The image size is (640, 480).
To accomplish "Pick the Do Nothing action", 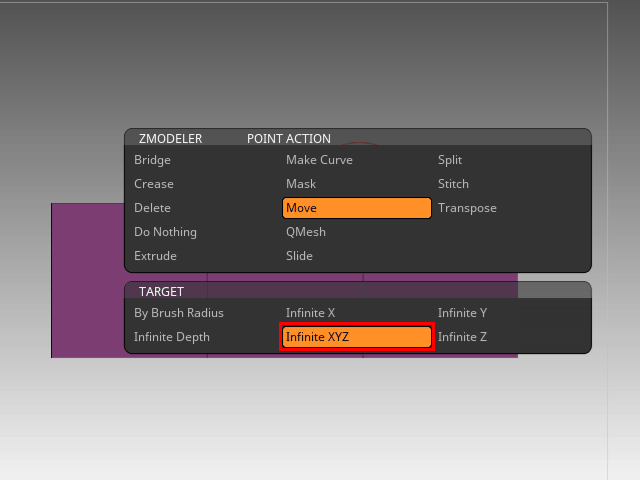I will (x=166, y=232).
